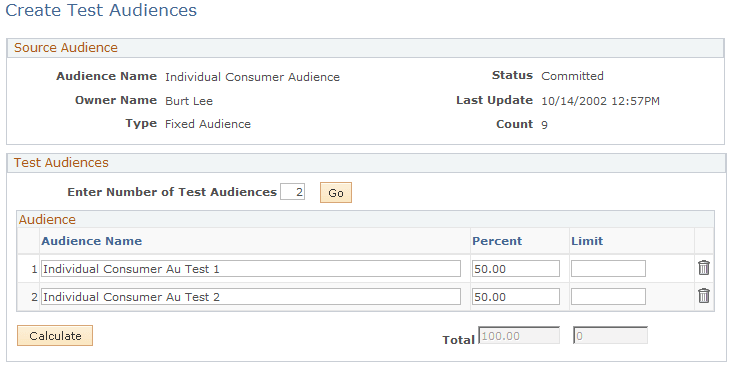Image resolution: width=734 pixels, height=368 pixels.
Task: Click row number 1 in the Audience grid
Action: pos(34,269)
